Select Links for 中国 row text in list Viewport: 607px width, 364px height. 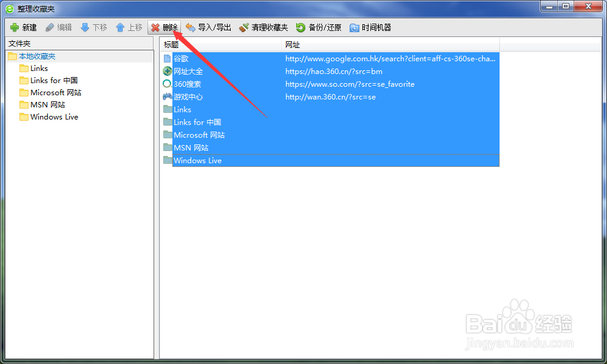[197, 122]
